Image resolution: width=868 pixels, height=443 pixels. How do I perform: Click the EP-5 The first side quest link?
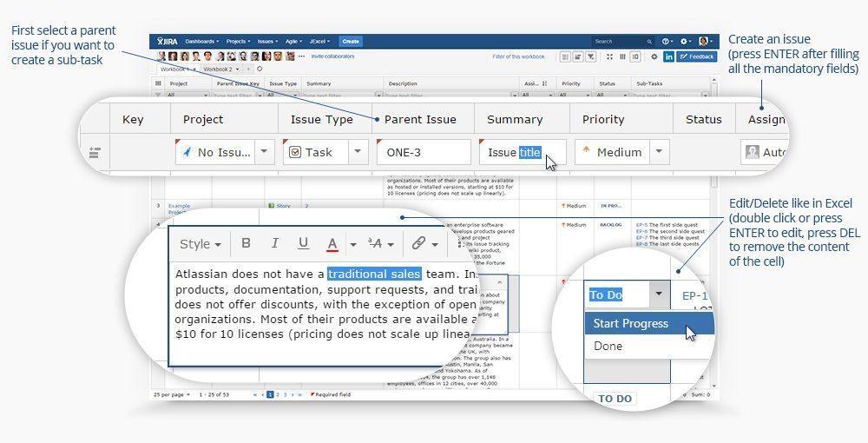(667, 225)
